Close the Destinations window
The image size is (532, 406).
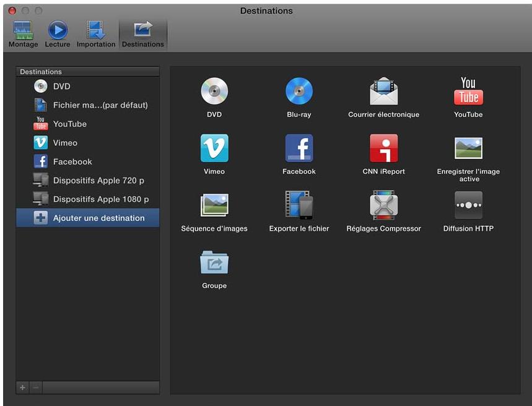[12, 11]
